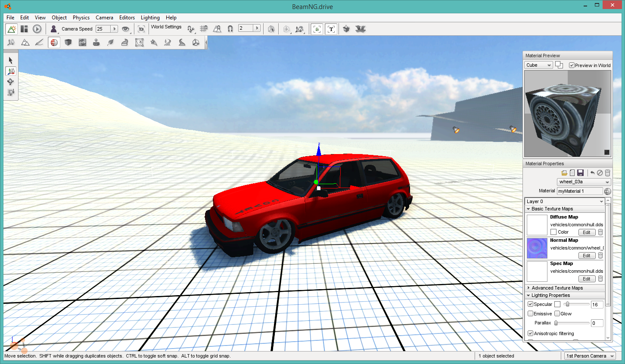Screen dimensions: 625x364
Task: Open 1st Person Camera dropdown
Action: click(x=590, y=356)
